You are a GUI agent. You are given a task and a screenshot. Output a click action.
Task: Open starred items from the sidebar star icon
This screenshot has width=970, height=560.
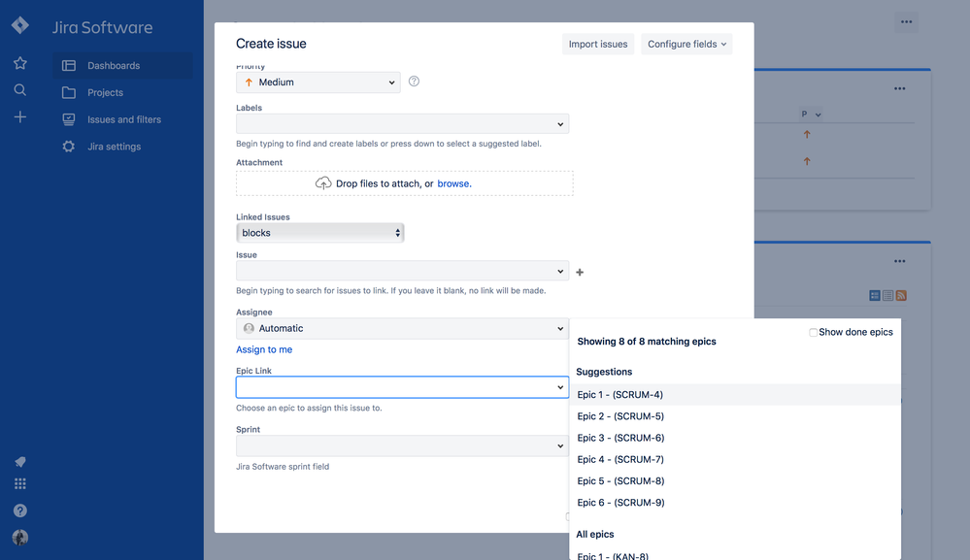point(19,63)
